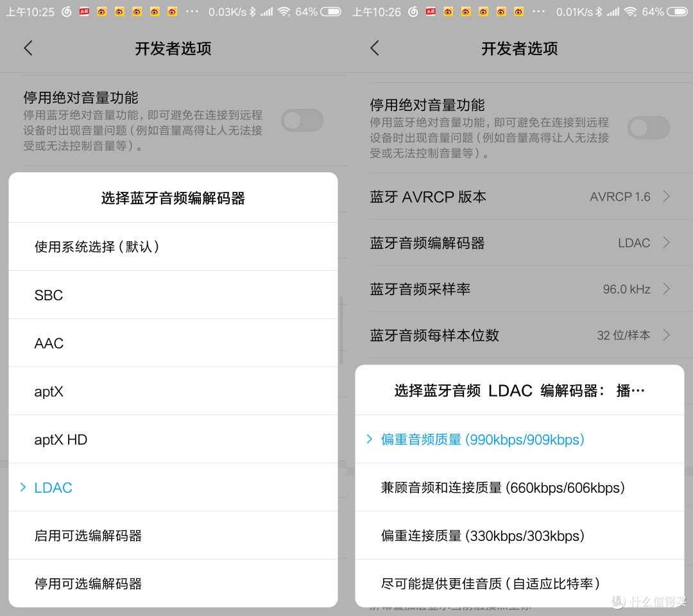Viewport: 693px width, 616px height.
Task: Tap back arrow in left screen header
Action: [28, 48]
